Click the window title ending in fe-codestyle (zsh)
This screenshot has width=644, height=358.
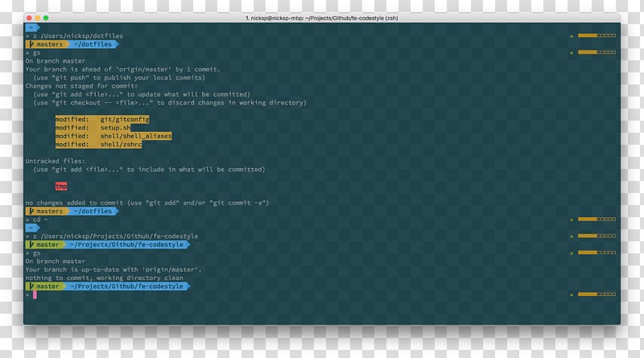[x=321, y=18]
